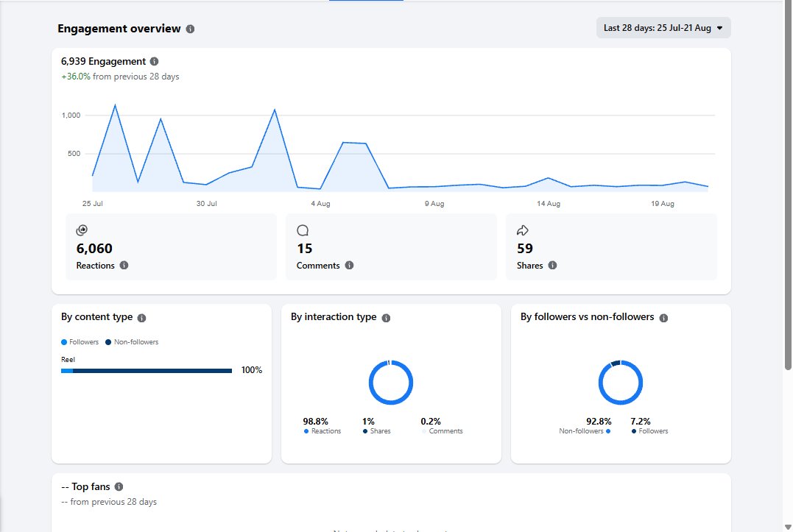This screenshot has height=532, width=793.
Task: Click the Reel engagement progress bar
Action: pyautogui.click(x=147, y=371)
